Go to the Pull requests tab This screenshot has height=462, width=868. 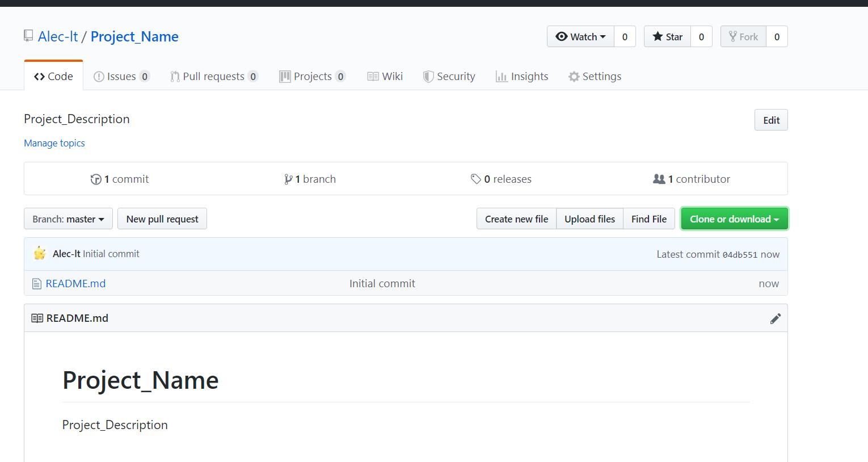pyautogui.click(x=214, y=77)
